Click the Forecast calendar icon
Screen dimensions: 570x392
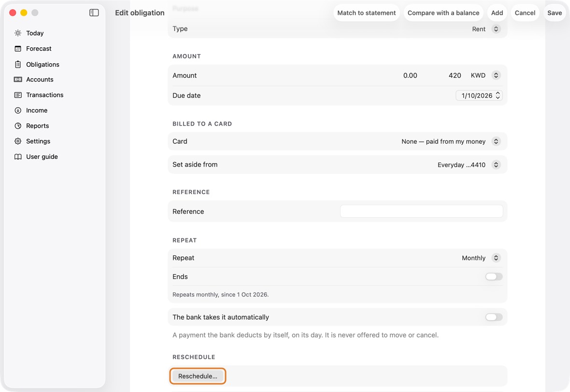pos(18,49)
